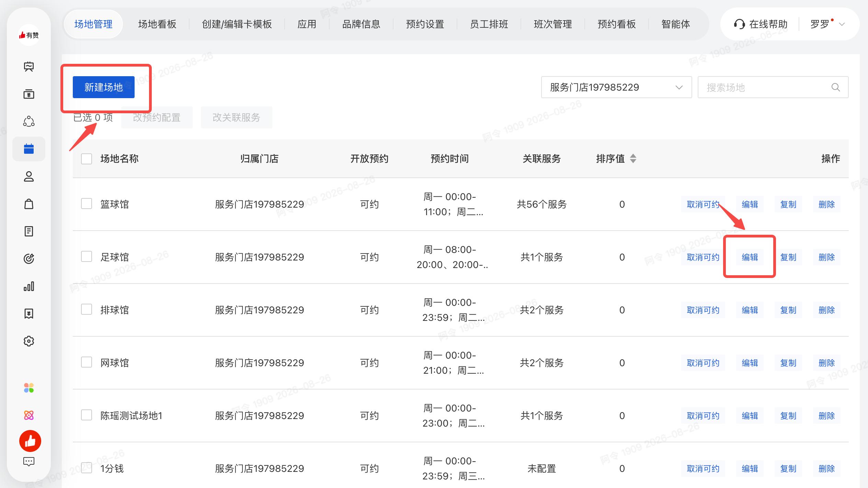
Task: Open the 服务门店197985229 store dropdown
Action: click(x=616, y=87)
